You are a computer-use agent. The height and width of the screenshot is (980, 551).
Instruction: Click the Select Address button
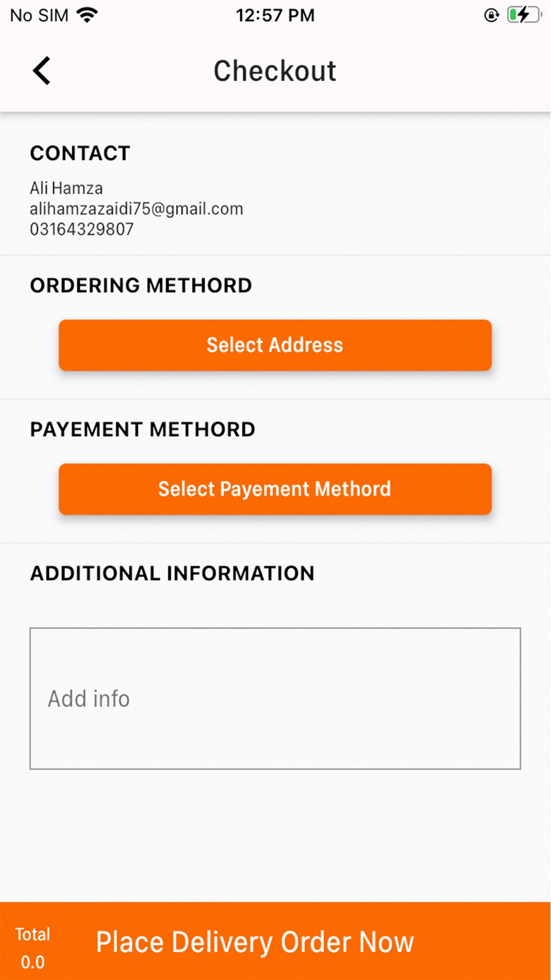click(x=275, y=345)
